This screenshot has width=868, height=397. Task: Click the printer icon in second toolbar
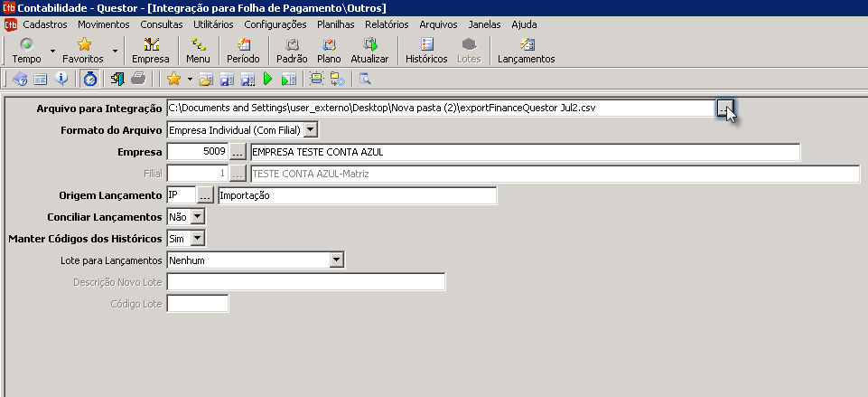click(x=138, y=80)
